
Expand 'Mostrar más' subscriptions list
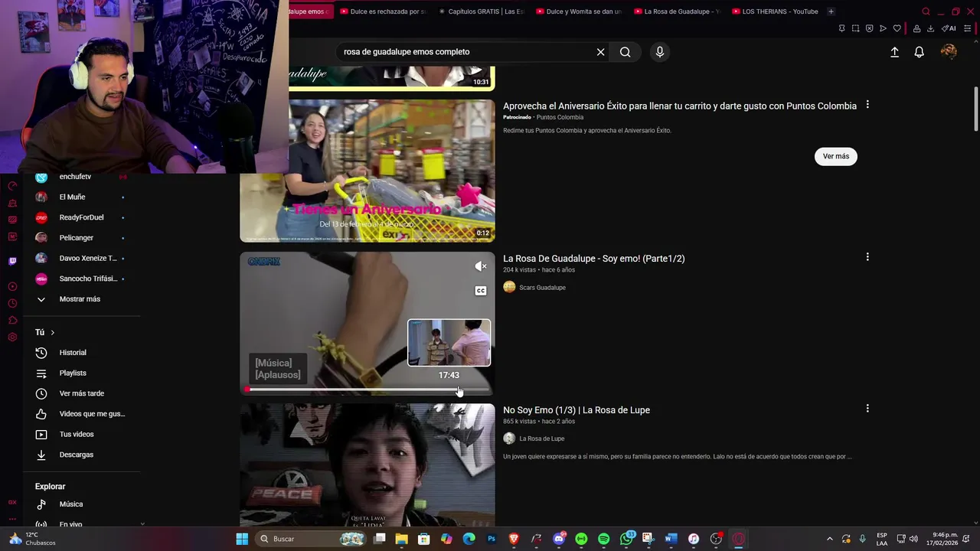point(80,299)
